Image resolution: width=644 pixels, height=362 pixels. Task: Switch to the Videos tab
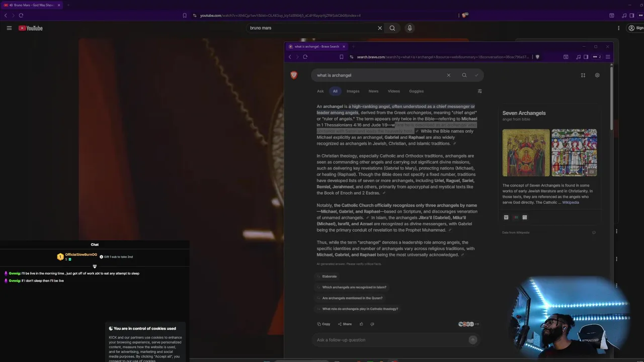394,91
